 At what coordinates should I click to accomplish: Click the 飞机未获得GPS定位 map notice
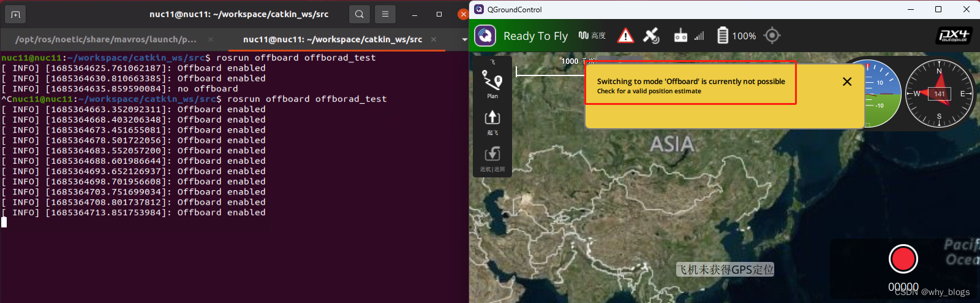click(725, 269)
